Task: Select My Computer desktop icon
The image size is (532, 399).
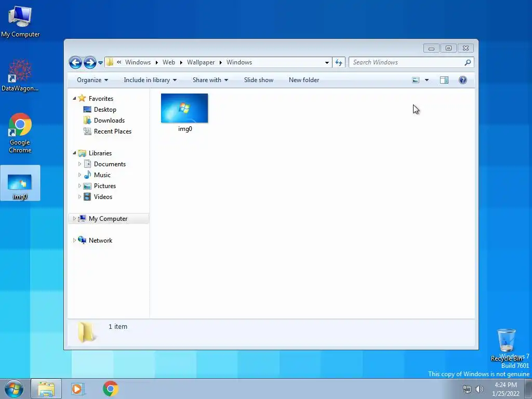Action: [x=20, y=22]
